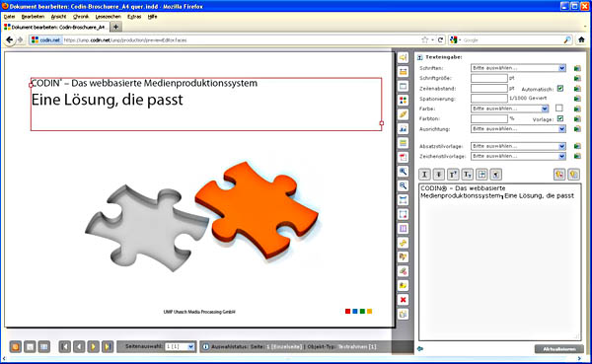Image resolution: width=592 pixels, height=364 pixels.
Task: Click the subscript T button
Action: tap(468, 175)
